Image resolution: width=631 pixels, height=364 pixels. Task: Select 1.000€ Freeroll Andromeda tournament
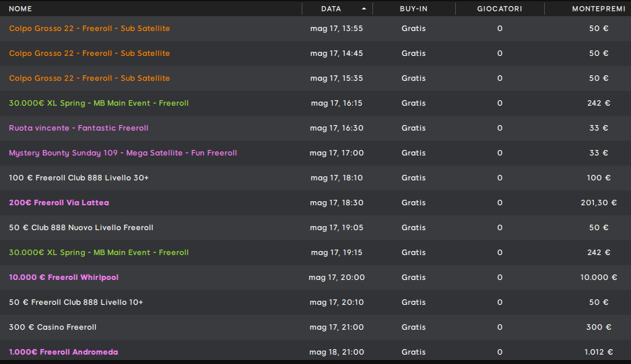coord(315,351)
